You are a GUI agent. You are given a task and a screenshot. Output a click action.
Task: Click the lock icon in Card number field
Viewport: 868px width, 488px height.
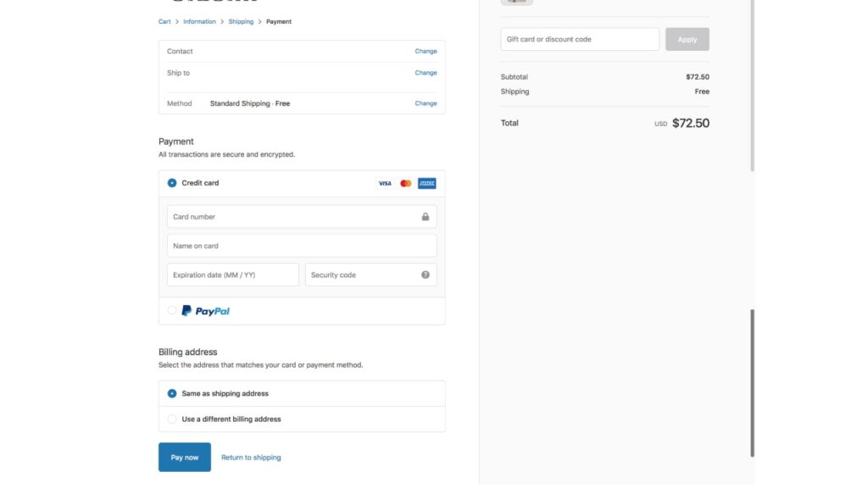[x=426, y=217]
